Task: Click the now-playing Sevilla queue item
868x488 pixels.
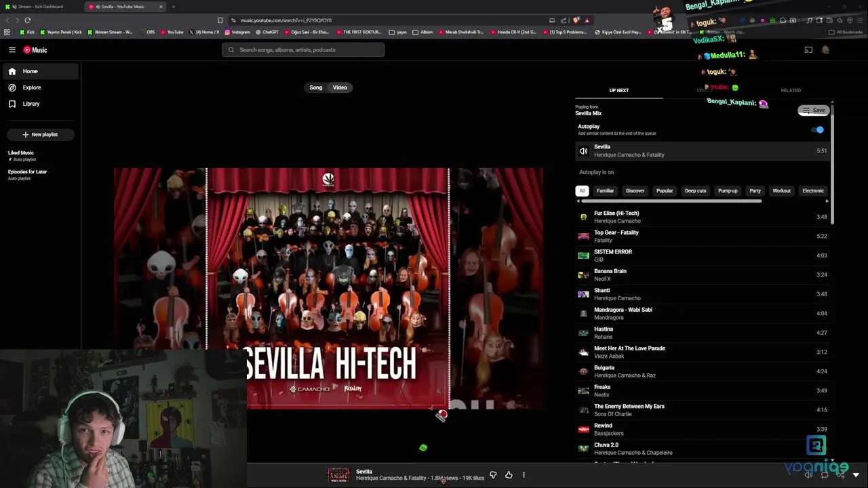Action: pos(703,150)
